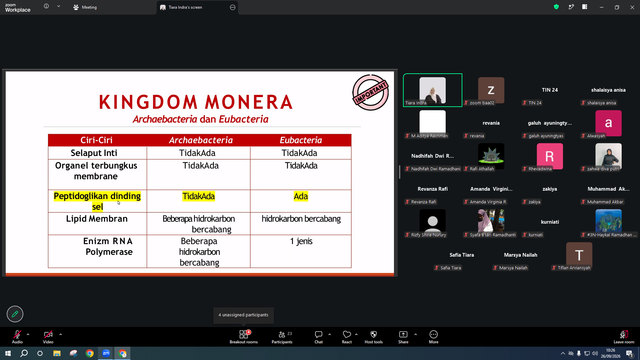This screenshot has width=640, height=360.
Task: Open the More options menu
Action: [x=433, y=337]
